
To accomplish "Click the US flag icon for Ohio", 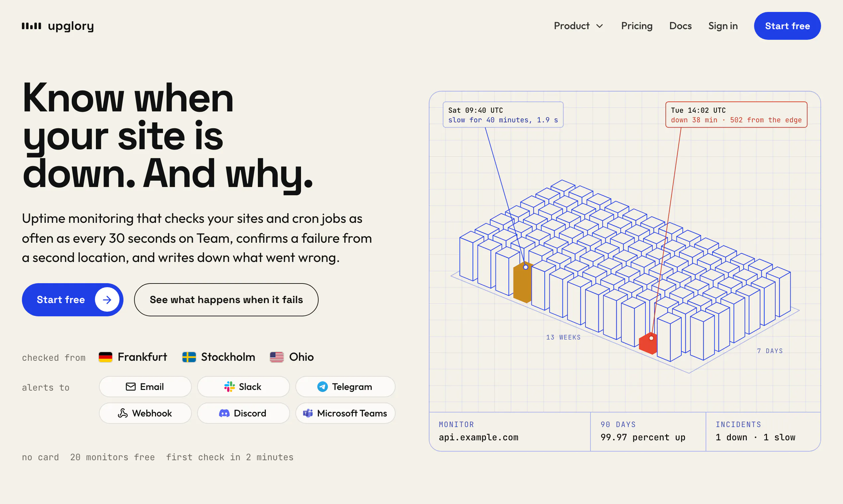I will click(277, 357).
